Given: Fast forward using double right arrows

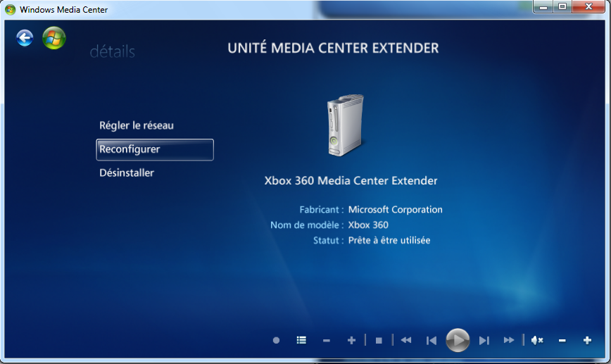Looking at the screenshot, I should pyautogui.click(x=508, y=340).
